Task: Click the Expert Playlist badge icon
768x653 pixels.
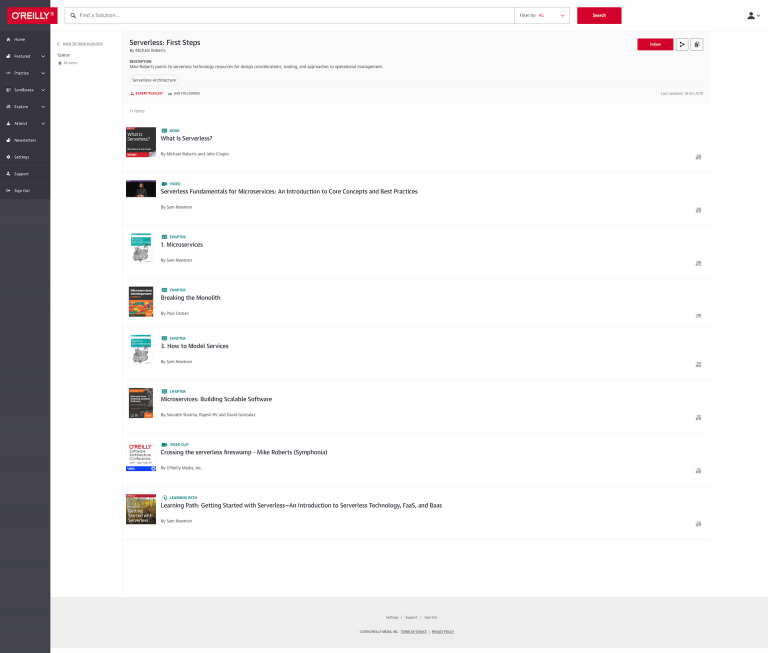Action: click(x=132, y=94)
